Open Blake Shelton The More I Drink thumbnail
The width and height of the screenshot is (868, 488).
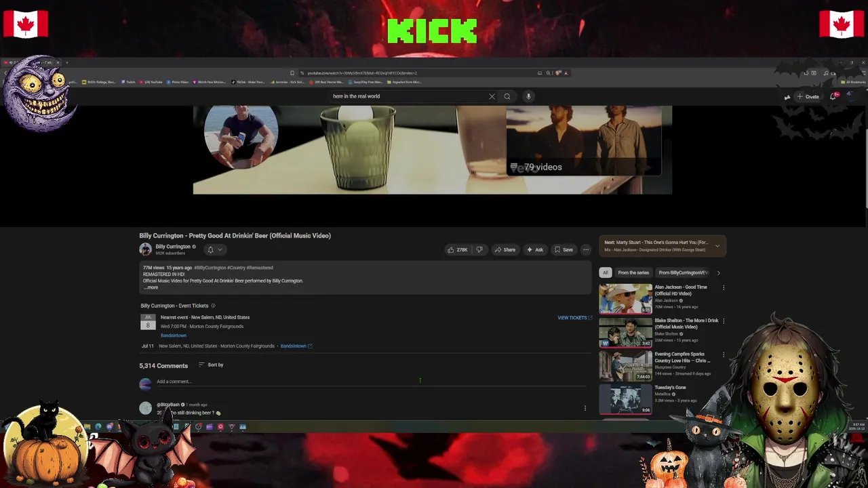[625, 332]
